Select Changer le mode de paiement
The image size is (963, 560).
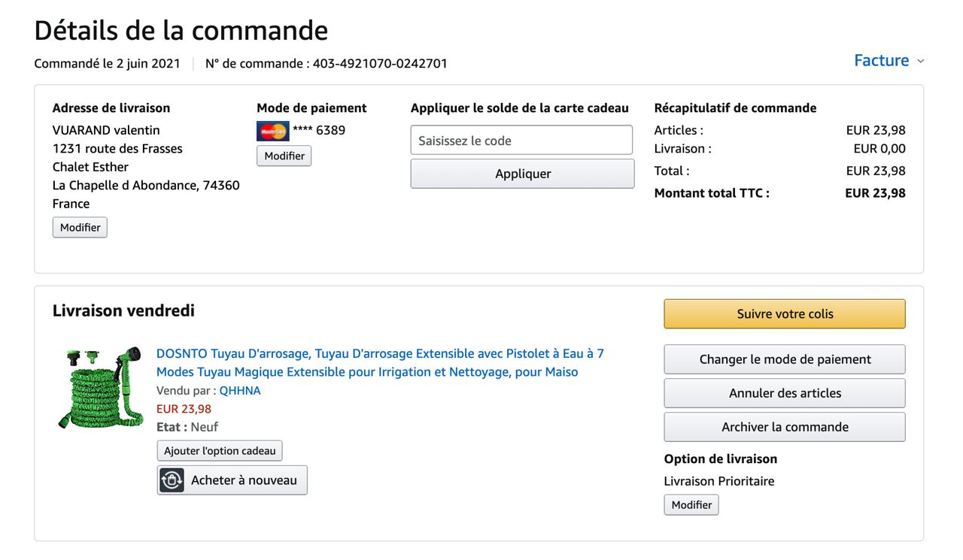(784, 359)
